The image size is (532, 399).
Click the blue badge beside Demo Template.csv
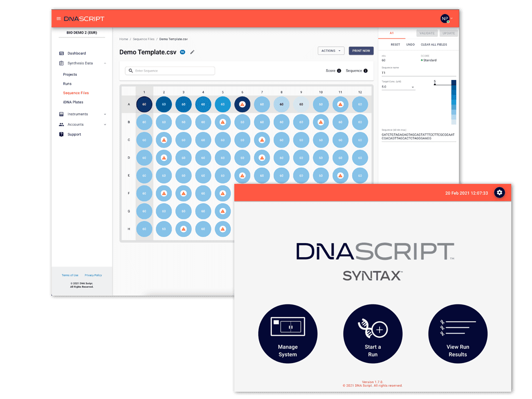[182, 52]
